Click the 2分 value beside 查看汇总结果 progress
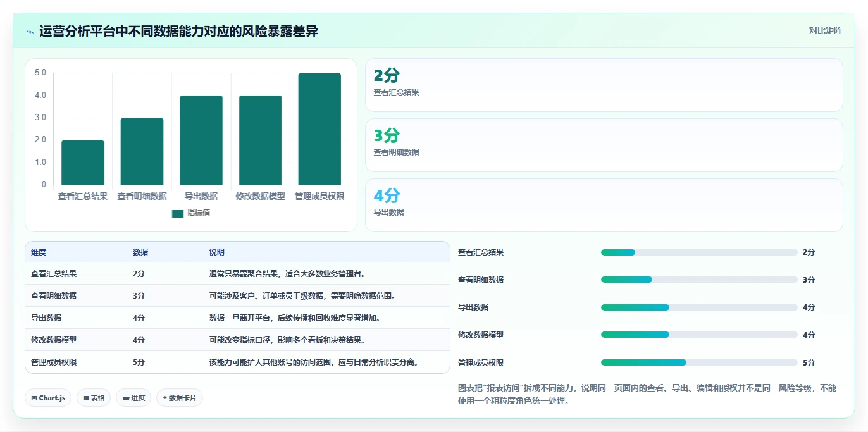The width and height of the screenshot is (868, 432). click(x=809, y=252)
